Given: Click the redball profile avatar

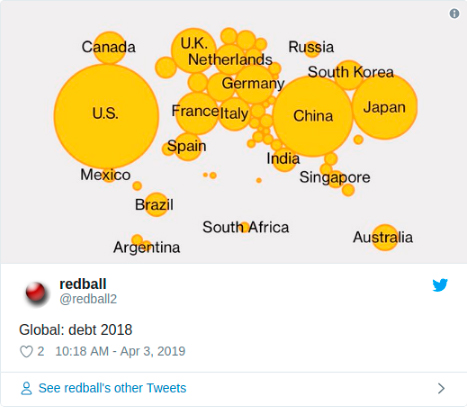Looking at the screenshot, I should (36, 293).
